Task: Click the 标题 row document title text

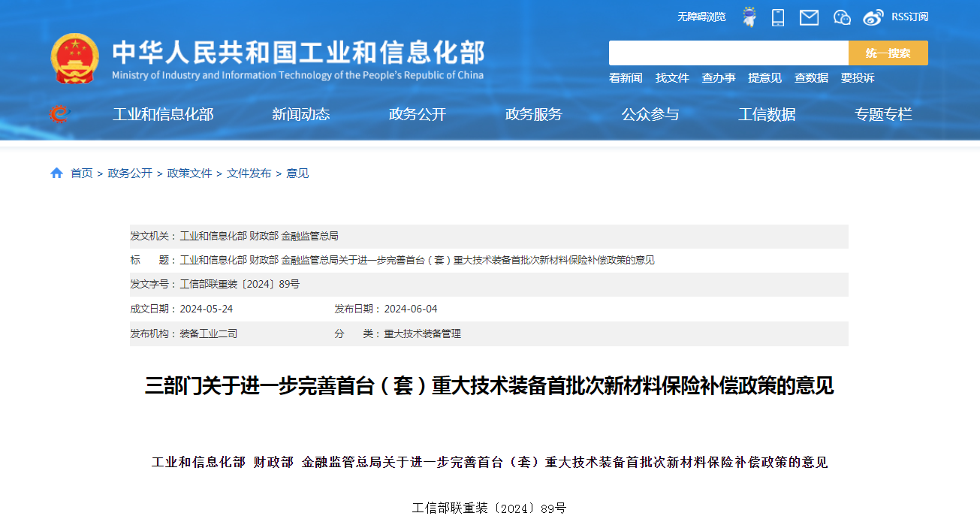Action: (418, 261)
